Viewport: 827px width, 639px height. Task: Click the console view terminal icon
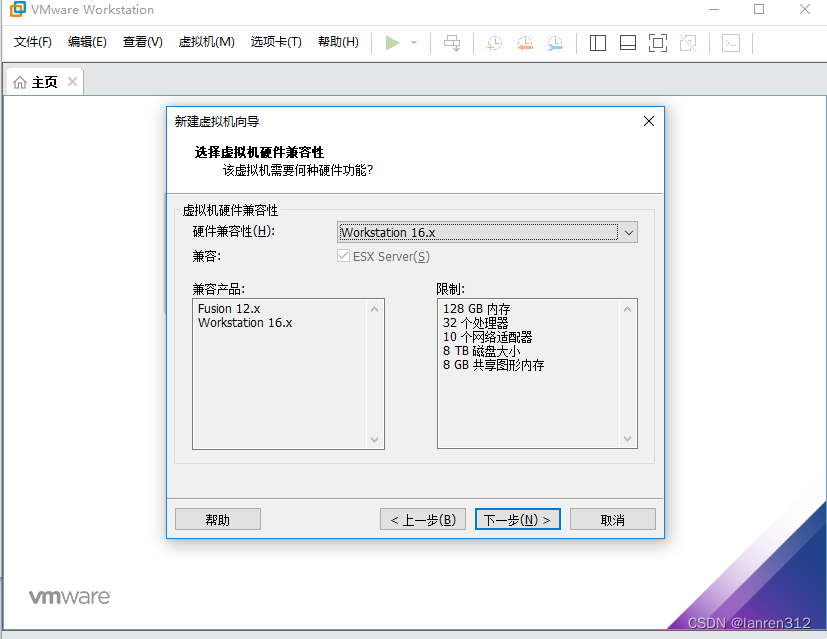[731, 43]
